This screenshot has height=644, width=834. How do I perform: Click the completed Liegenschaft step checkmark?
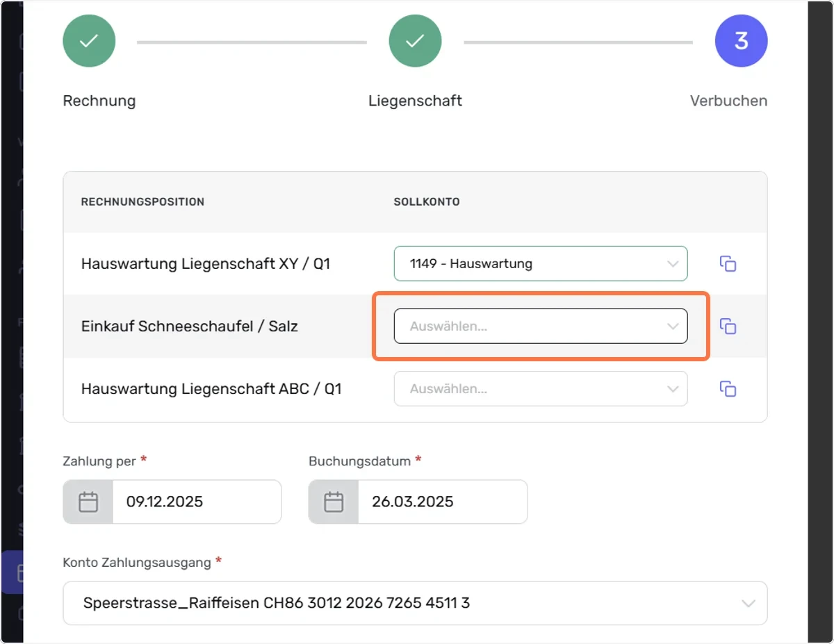(415, 42)
